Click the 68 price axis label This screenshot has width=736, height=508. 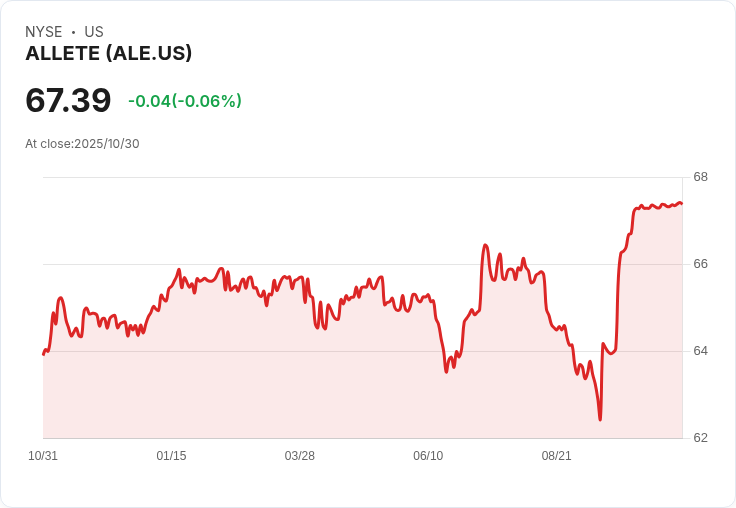tap(701, 178)
